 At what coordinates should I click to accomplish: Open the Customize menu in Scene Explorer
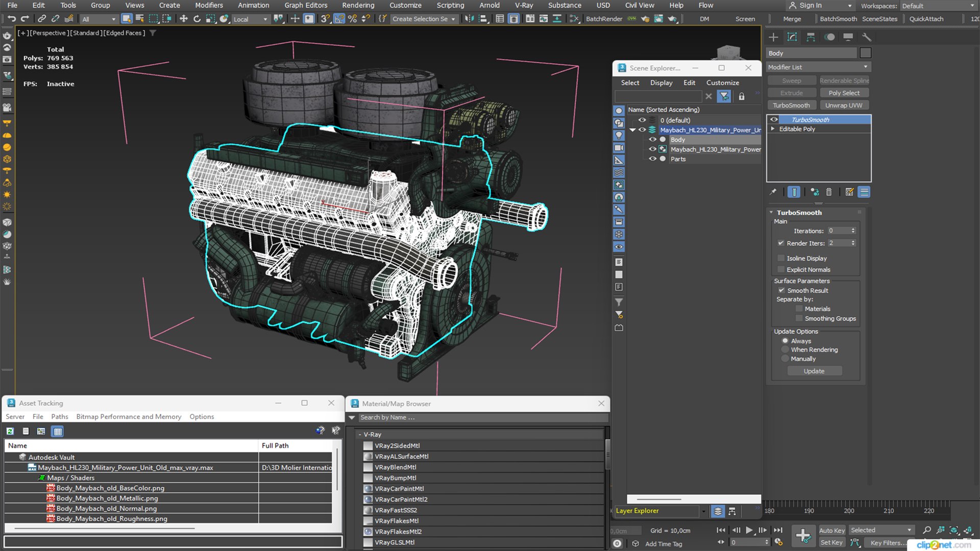pyautogui.click(x=722, y=83)
